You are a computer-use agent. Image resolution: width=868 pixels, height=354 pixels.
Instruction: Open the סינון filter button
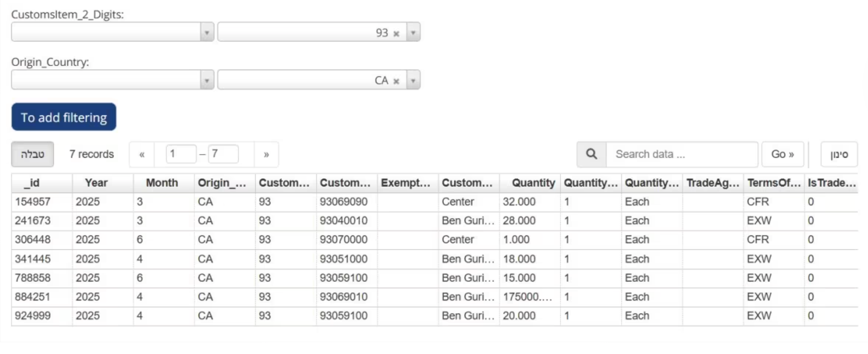(x=839, y=154)
